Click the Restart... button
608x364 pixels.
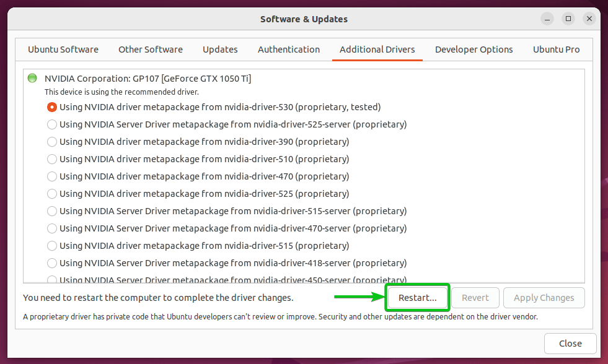click(418, 298)
